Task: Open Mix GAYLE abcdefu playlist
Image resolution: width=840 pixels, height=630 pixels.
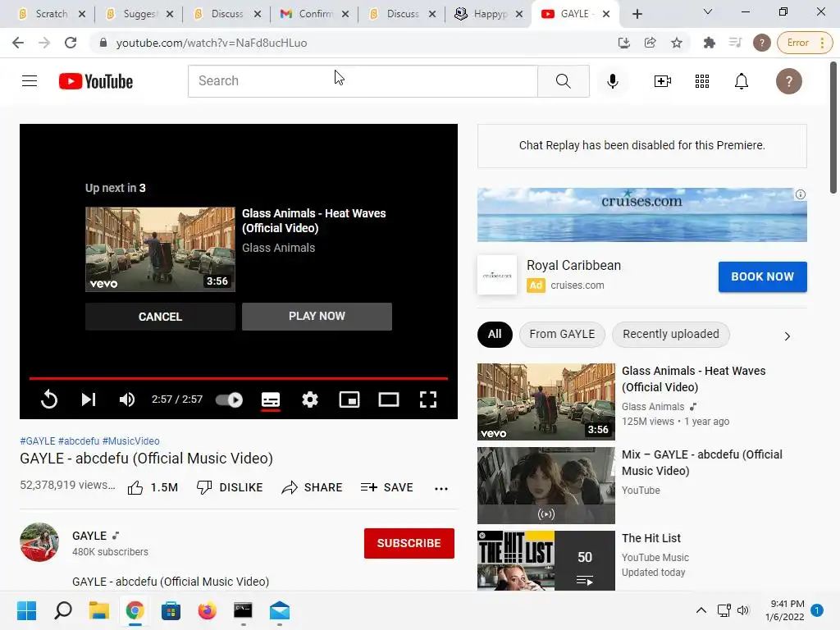Action: [x=641, y=486]
